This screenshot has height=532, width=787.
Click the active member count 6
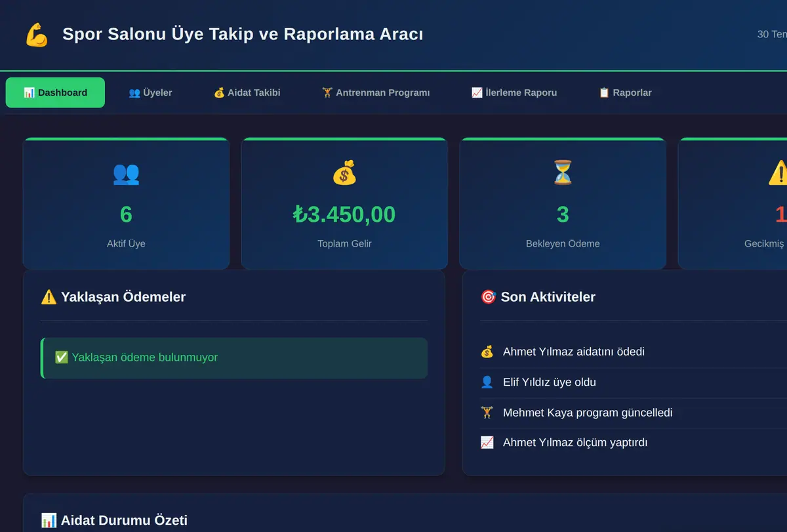point(126,215)
